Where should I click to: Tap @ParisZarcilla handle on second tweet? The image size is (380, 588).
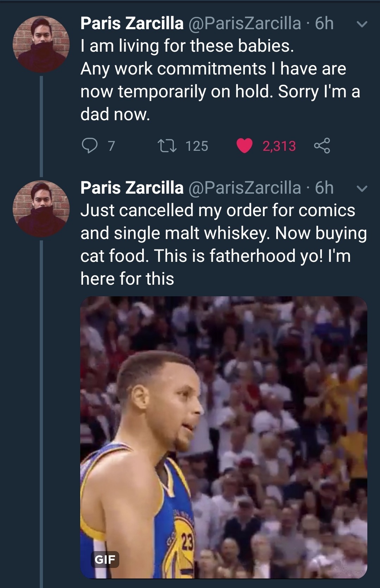pos(245,188)
